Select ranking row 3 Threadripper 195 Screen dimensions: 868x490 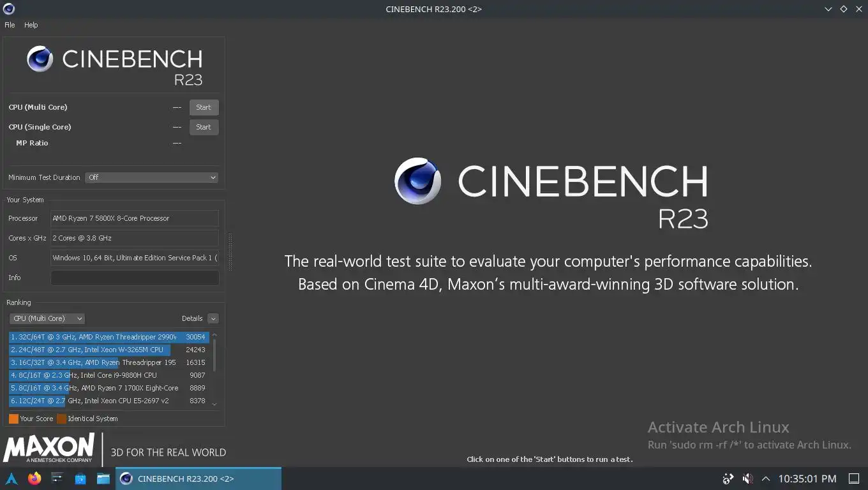pos(109,362)
